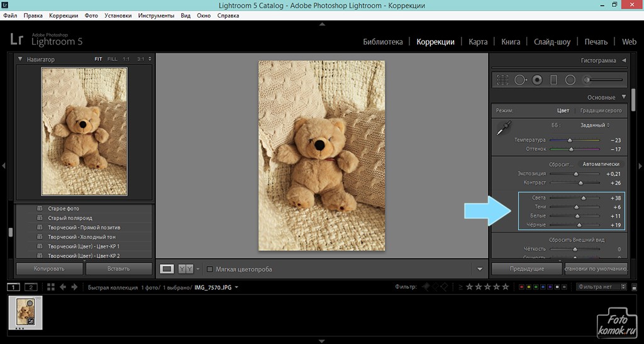Viewport: 644px width, 344px height.
Task: Set navigator zoom to 1:1
Action: point(126,59)
